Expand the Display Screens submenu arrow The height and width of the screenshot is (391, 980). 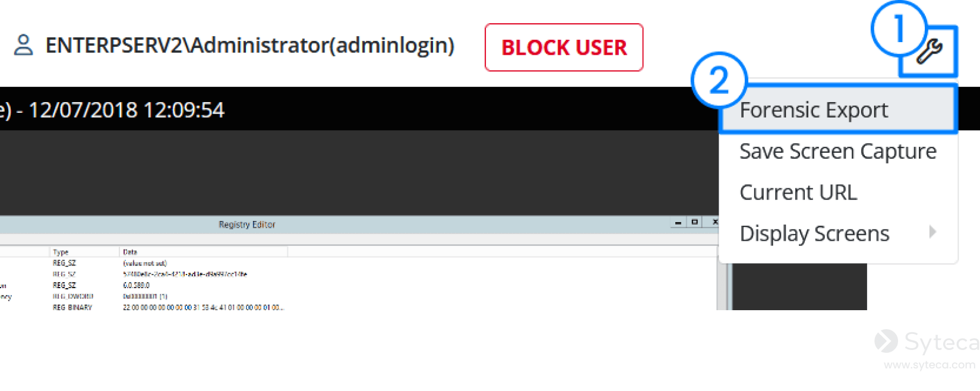point(932,232)
